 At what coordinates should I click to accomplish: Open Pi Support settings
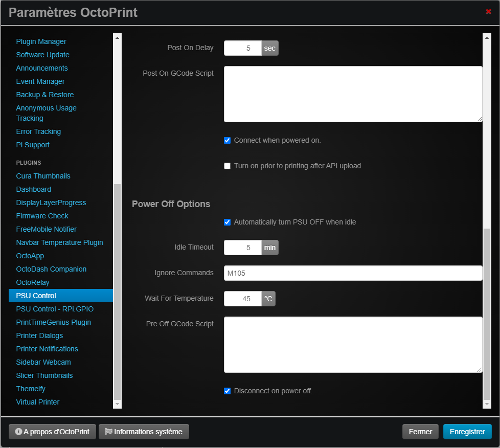[33, 145]
